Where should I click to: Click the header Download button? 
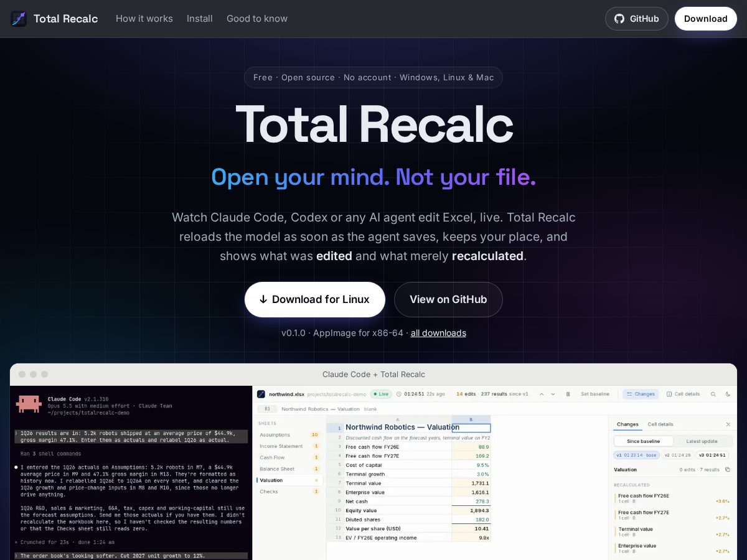pos(705,19)
